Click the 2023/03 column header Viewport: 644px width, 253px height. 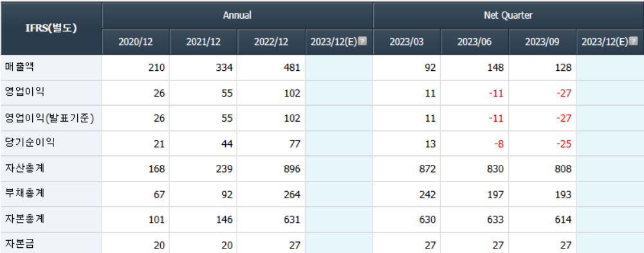pos(407,42)
